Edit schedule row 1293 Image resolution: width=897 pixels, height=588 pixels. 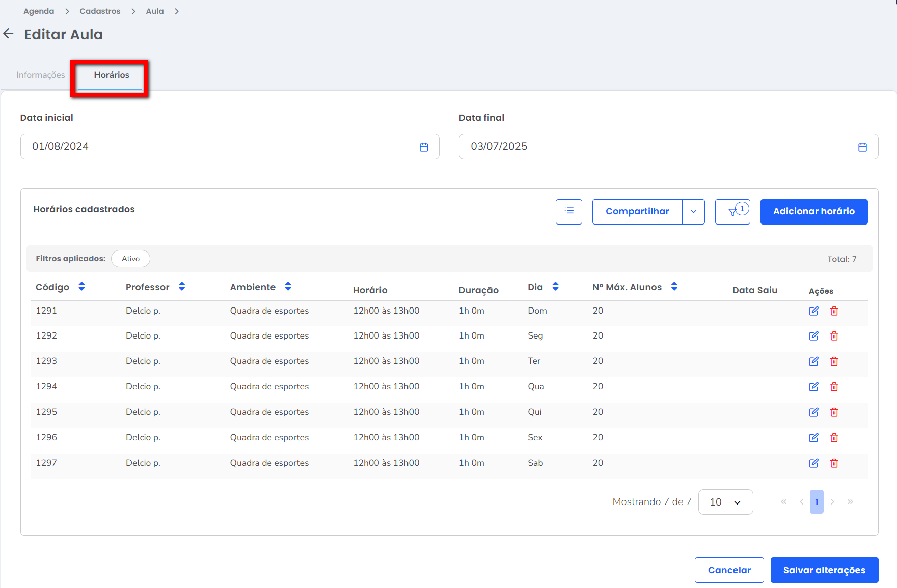(814, 361)
